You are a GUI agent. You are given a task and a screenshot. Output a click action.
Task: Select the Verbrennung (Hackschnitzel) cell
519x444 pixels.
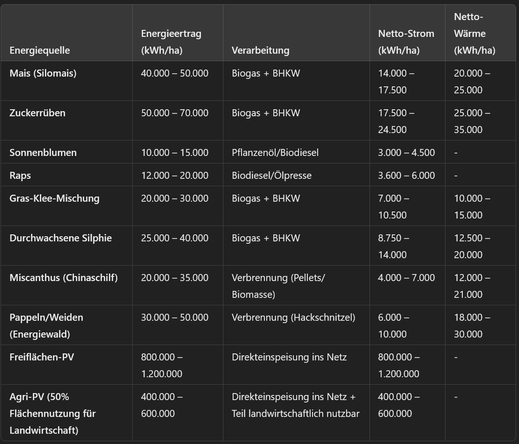pos(293,317)
